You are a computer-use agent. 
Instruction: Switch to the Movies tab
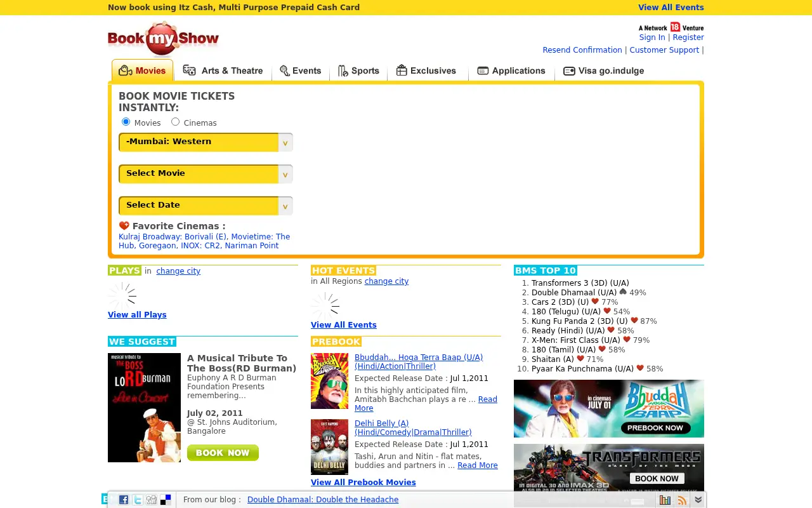(x=143, y=70)
